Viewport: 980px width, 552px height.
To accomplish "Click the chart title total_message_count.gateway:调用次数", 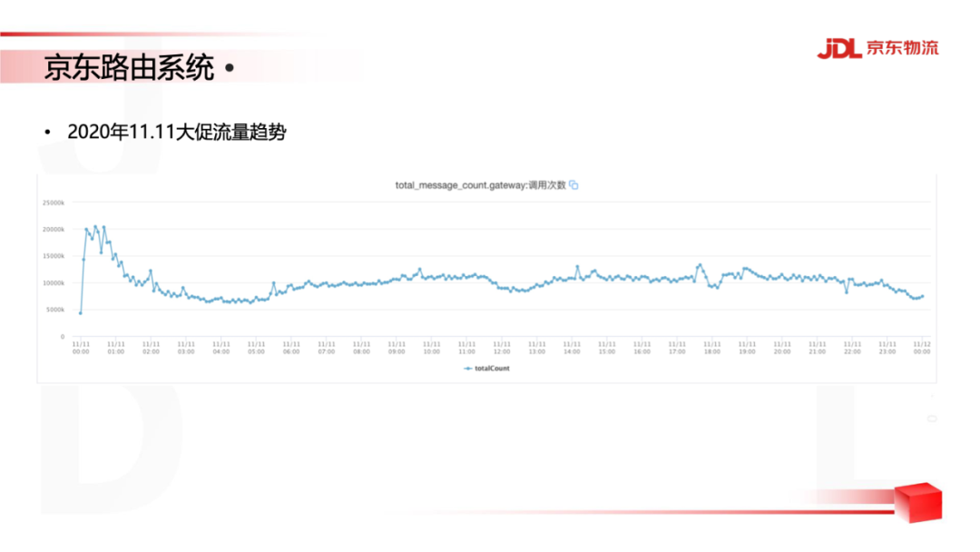I will click(480, 185).
